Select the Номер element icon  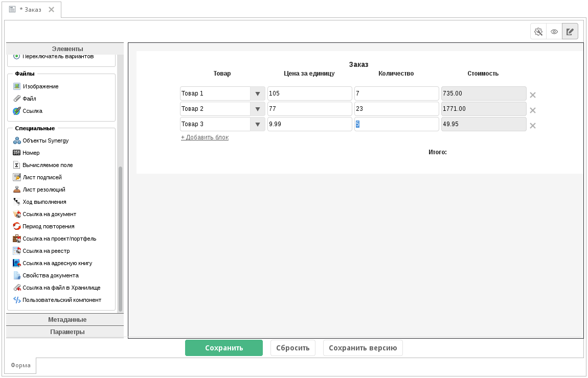(17, 153)
